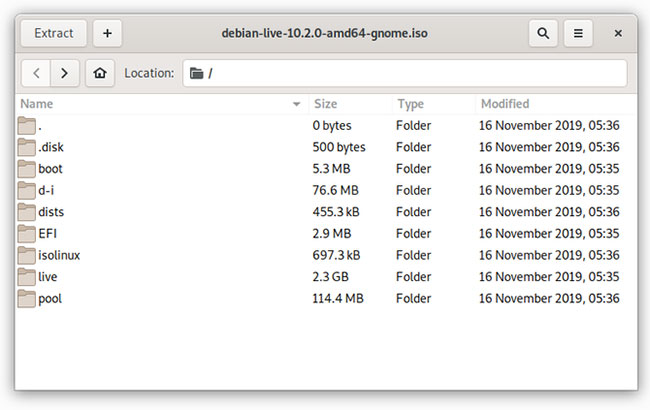Go back with the left arrow
This screenshot has width=650, height=410.
point(36,73)
